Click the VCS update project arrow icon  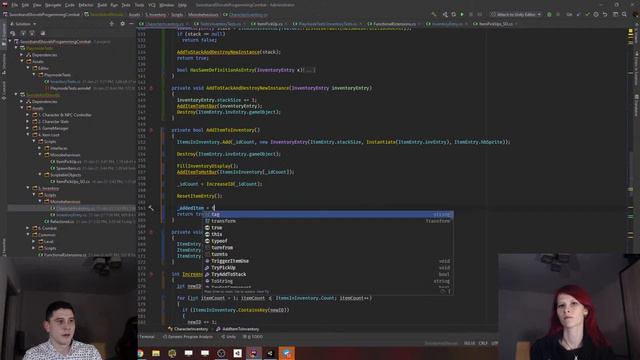tap(579, 14)
